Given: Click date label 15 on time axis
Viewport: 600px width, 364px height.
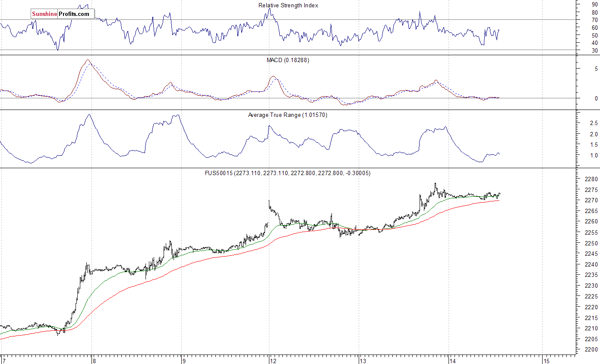Looking at the screenshot, I should point(546,361).
